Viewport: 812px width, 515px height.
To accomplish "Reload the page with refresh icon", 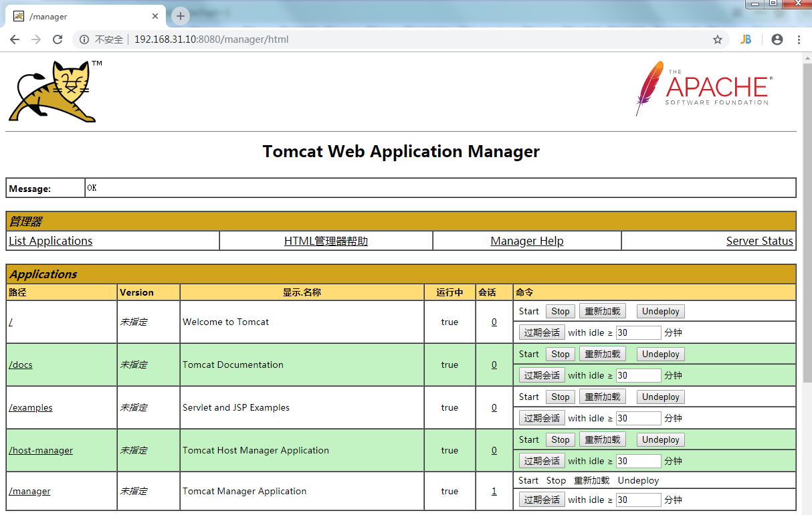I will [x=58, y=39].
